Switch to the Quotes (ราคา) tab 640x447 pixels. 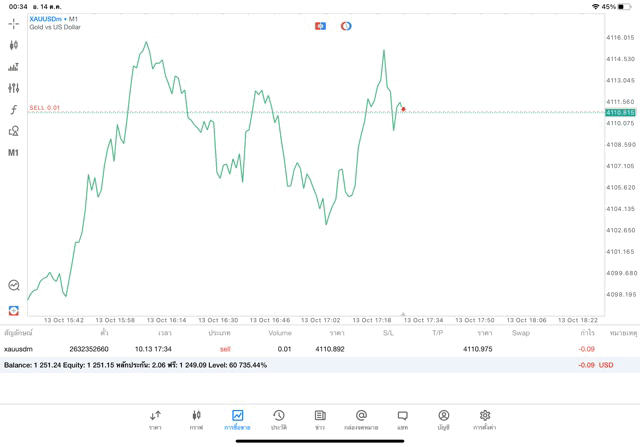click(x=155, y=419)
